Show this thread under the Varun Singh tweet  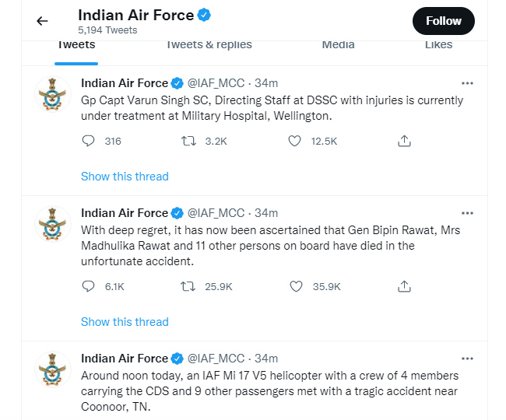click(x=125, y=177)
